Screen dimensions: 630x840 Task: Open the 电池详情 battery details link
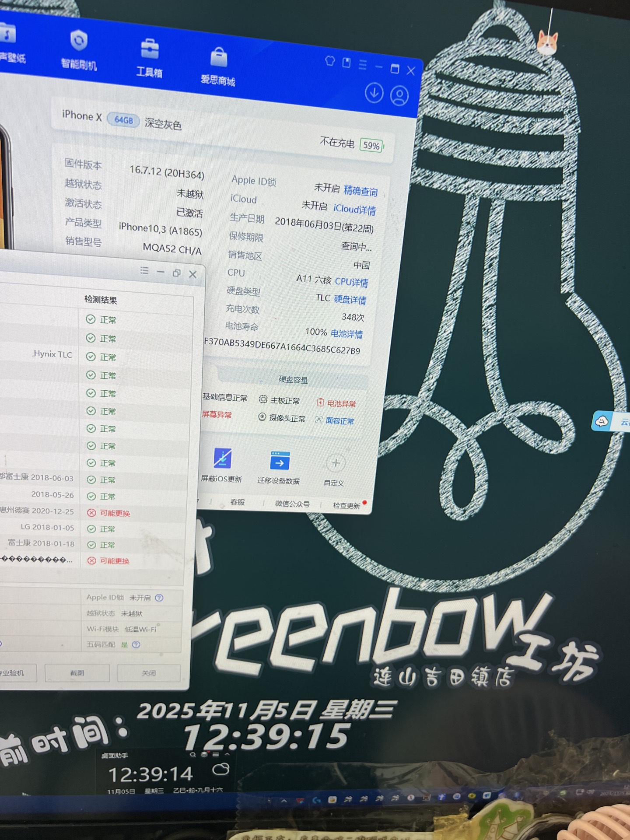click(346, 334)
